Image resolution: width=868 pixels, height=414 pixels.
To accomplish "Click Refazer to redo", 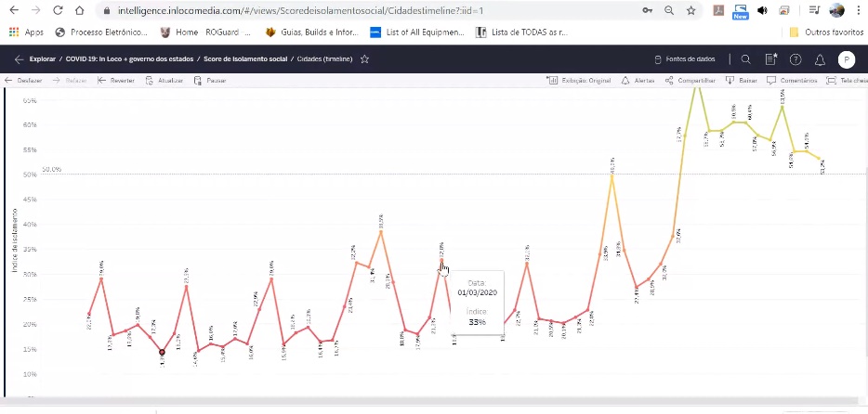I will (x=69, y=81).
